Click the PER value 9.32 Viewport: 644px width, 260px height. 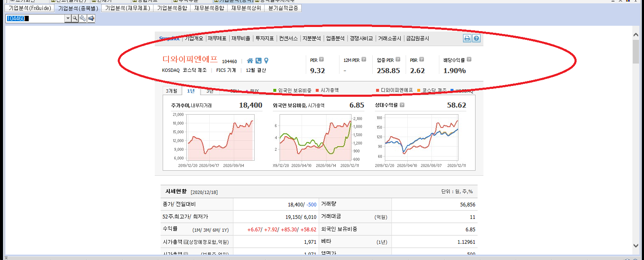click(x=317, y=71)
